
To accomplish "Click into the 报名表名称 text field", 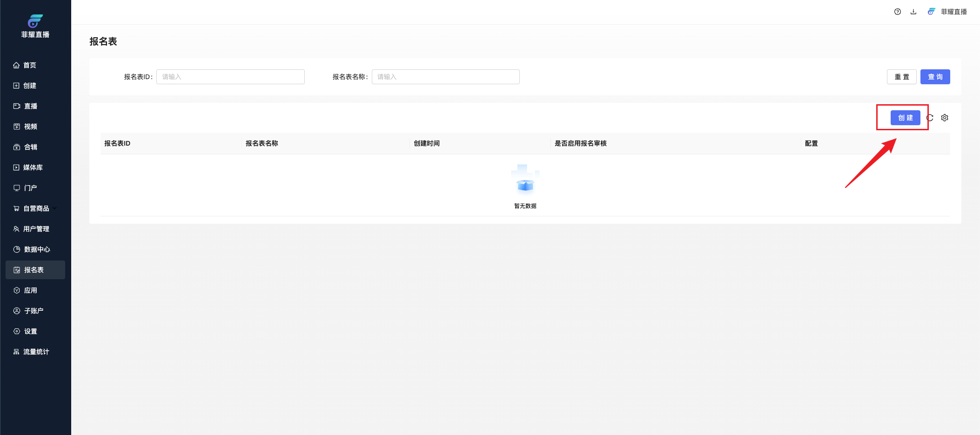I will click(445, 77).
